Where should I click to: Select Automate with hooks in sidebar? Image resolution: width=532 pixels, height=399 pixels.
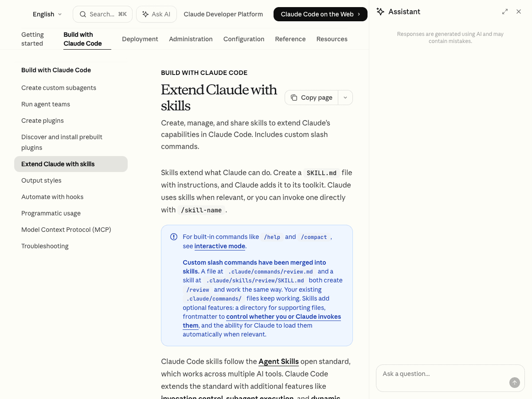coord(52,197)
